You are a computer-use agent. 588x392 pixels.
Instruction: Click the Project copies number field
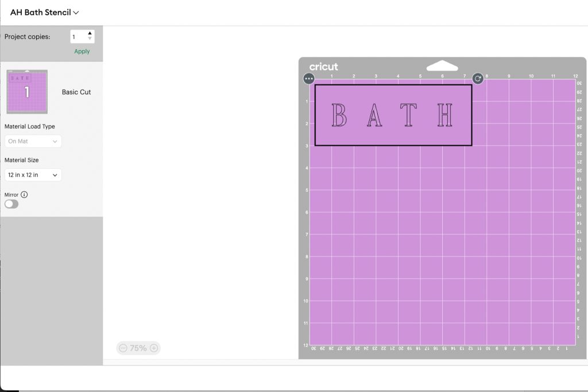pyautogui.click(x=78, y=37)
